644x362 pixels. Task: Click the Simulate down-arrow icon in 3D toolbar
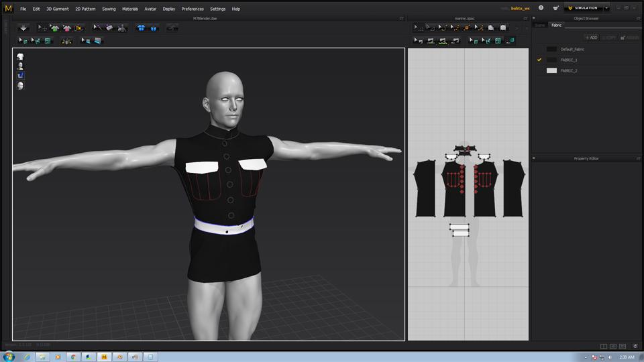tap(23, 28)
